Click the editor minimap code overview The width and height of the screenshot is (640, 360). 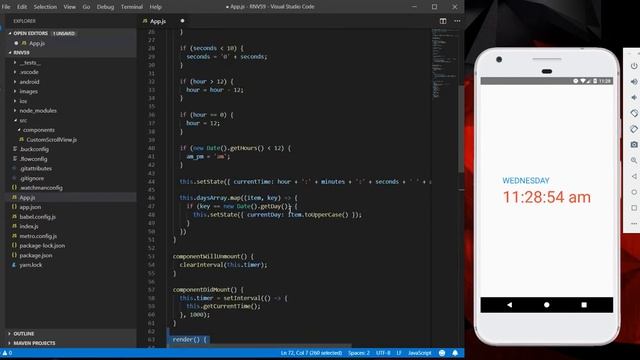(x=444, y=65)
